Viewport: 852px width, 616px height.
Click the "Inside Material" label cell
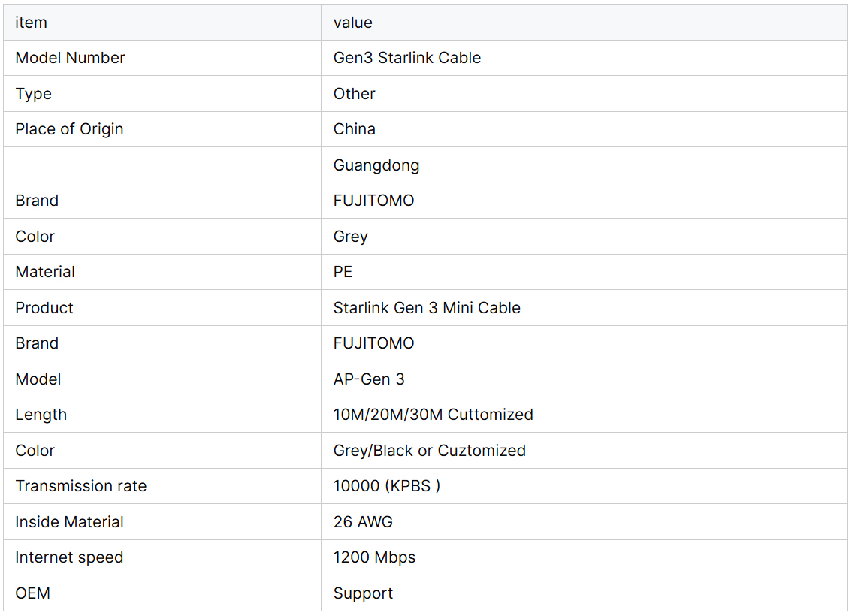coord(69,522)
